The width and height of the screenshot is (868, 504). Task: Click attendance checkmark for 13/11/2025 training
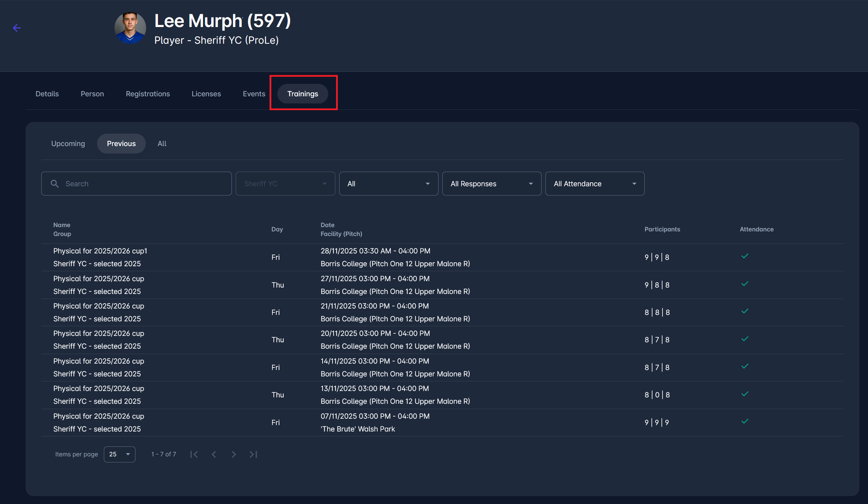click(745, 394)
